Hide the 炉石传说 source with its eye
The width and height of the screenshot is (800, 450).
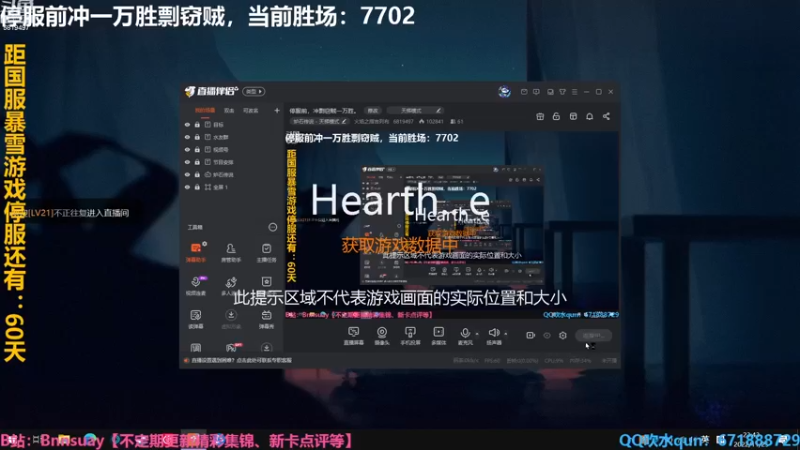point(187,174)
